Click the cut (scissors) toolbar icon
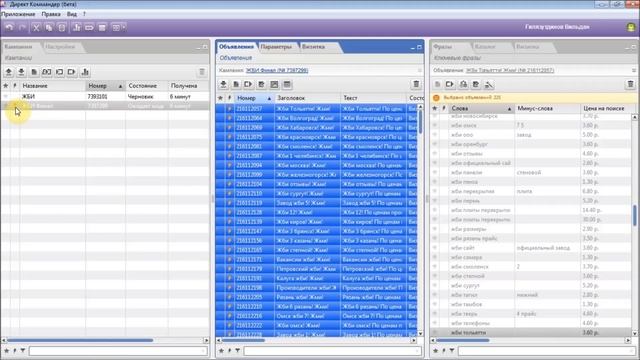Viewport: 640px width, 360px height. point(36,27)
